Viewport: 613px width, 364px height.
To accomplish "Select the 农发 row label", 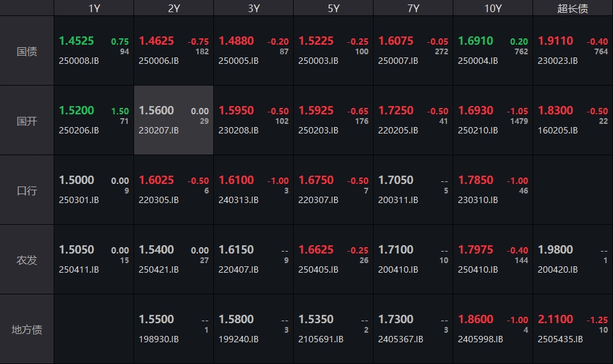I will pos(27,260).
